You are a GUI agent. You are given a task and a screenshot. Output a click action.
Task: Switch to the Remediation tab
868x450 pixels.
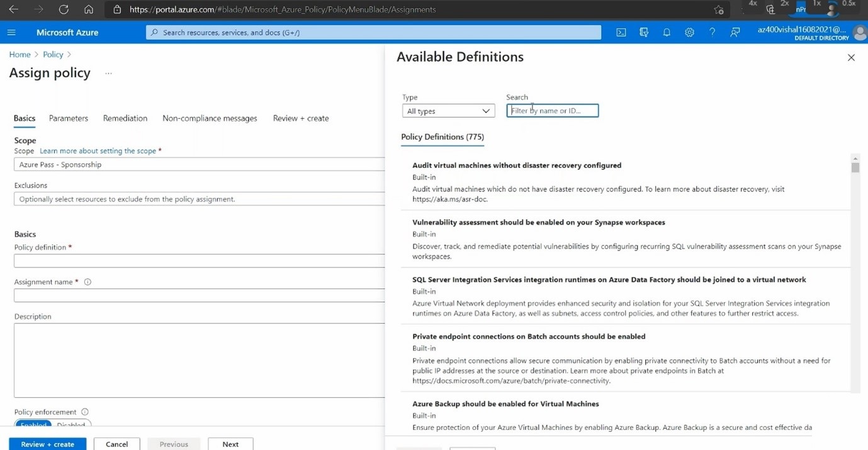pos(125,118)
